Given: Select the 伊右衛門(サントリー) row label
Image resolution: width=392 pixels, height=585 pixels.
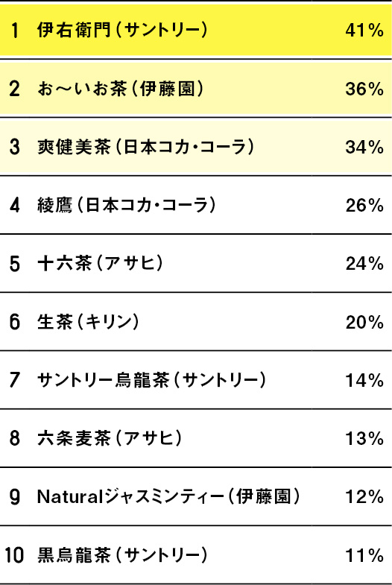Looking at the screenshot, I should pos(122,31).
